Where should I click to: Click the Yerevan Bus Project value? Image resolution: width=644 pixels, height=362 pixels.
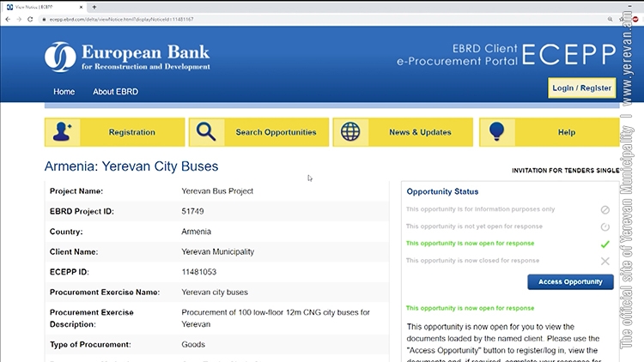217,191
